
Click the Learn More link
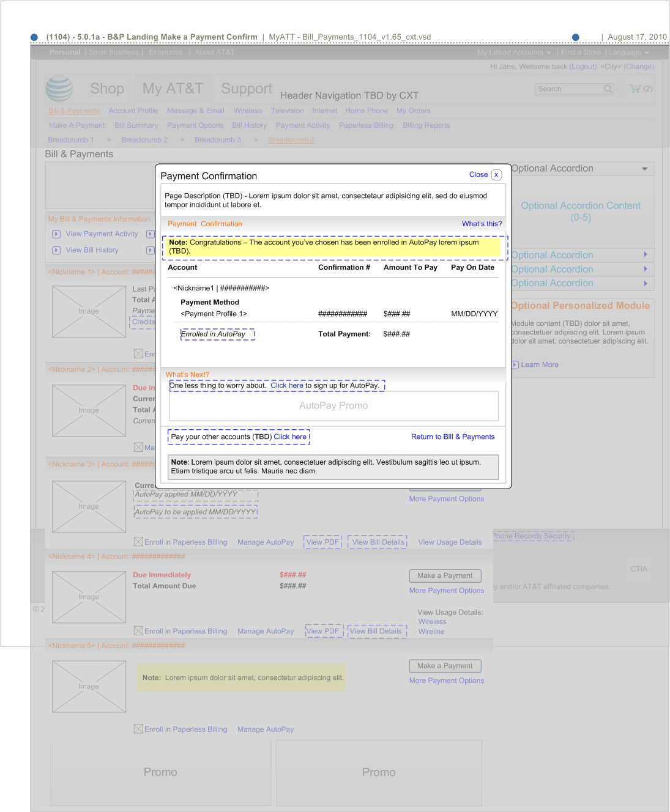pos(540,365)
